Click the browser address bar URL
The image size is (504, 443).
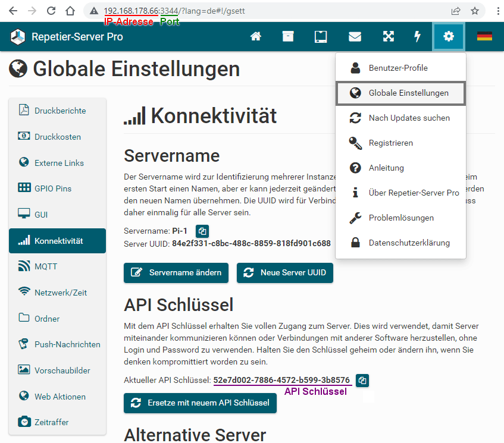pyautogui.click(x=174, y=11)
